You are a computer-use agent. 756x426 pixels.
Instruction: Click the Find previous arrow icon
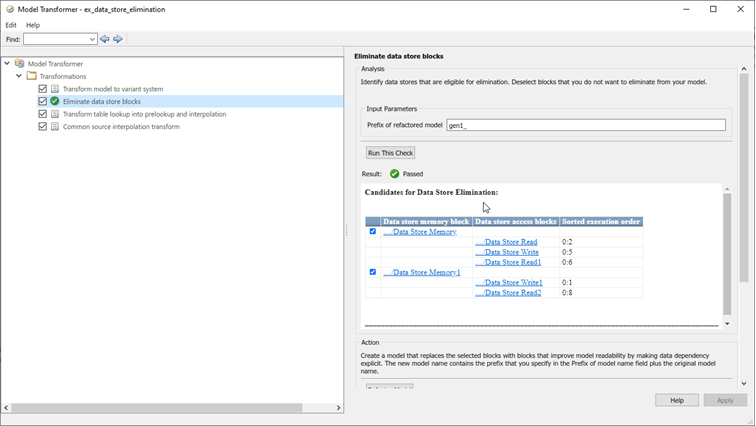[x=105, y=39]
